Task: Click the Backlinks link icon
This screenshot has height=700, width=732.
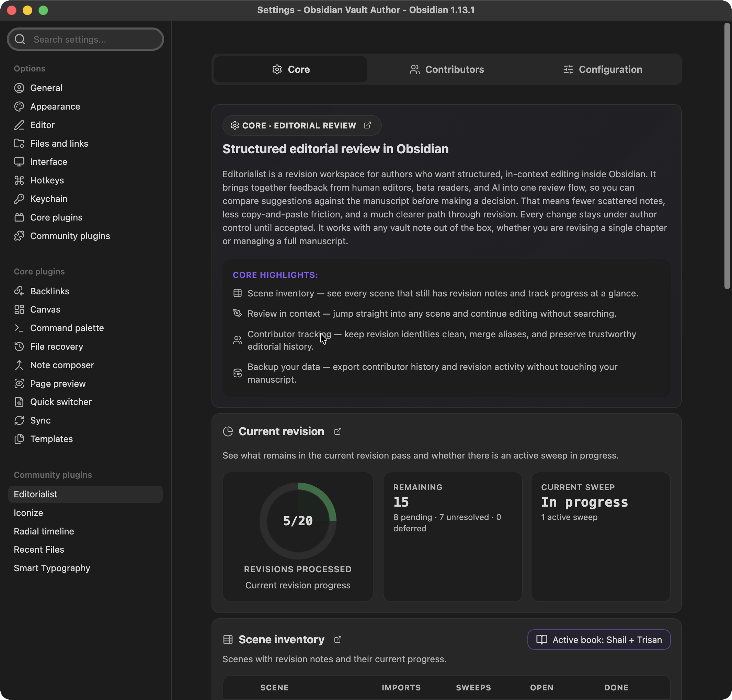Action: point(19,291)
